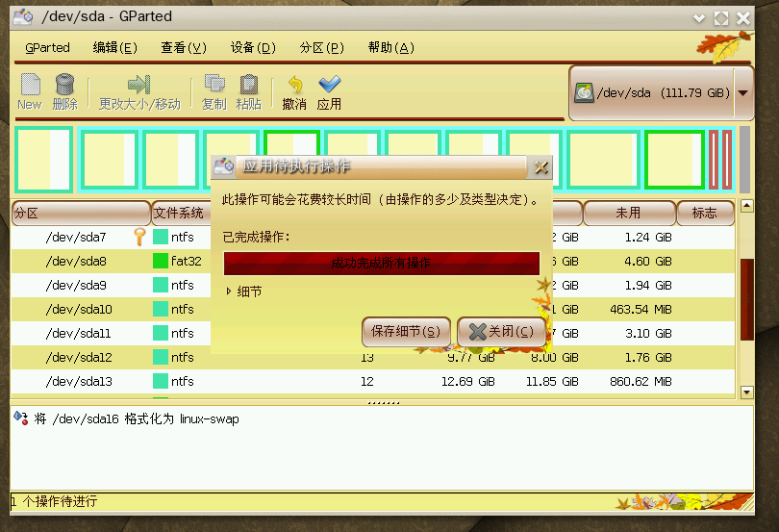Click 将 /dev/sda16 格式化为 linux-swap operation
This screenshot has height=532, width=779.
[137, 418]
